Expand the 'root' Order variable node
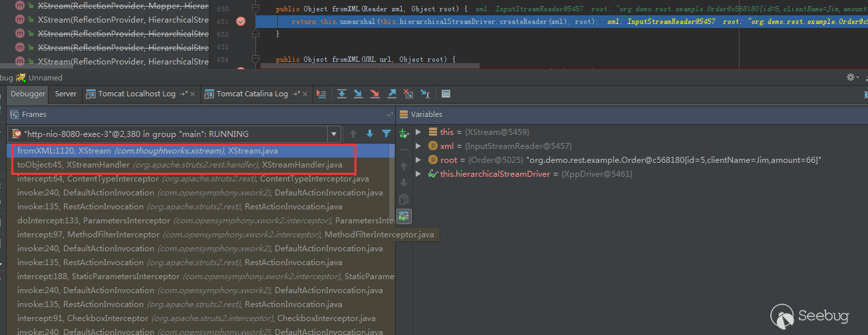868x335 pixels. [418, 160]
